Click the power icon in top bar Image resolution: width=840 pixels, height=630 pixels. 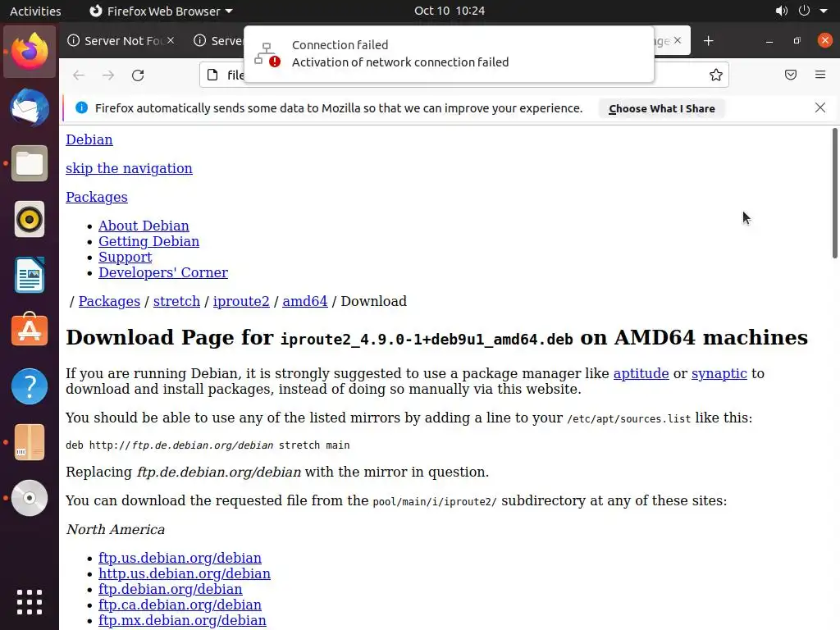pos(804,11)
